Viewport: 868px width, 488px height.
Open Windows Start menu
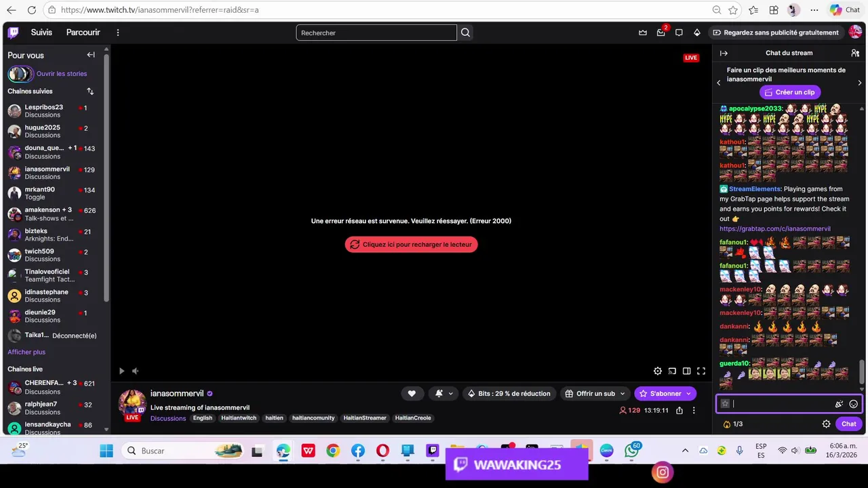click(x=106, y=451)
